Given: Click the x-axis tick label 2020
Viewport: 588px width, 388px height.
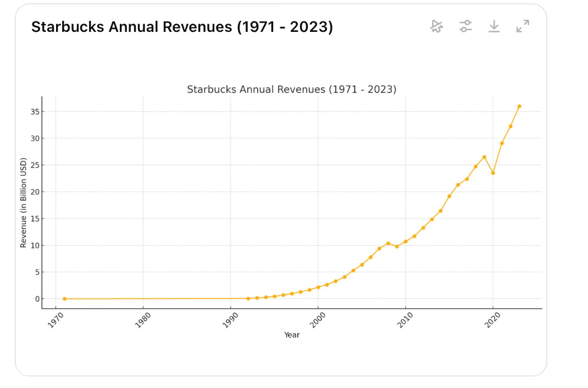Looking at the screenshot, I should pos(493,320).
